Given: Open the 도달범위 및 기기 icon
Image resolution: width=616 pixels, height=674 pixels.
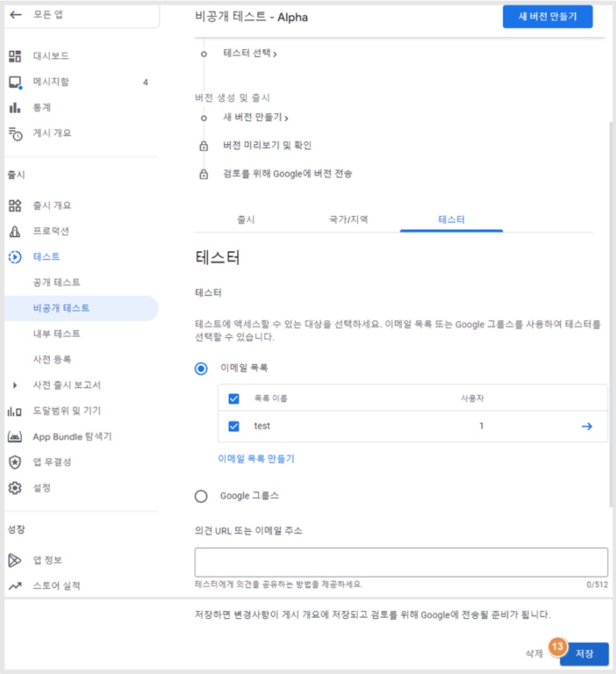Looking at the screenshot, I should tap(15, 411).
